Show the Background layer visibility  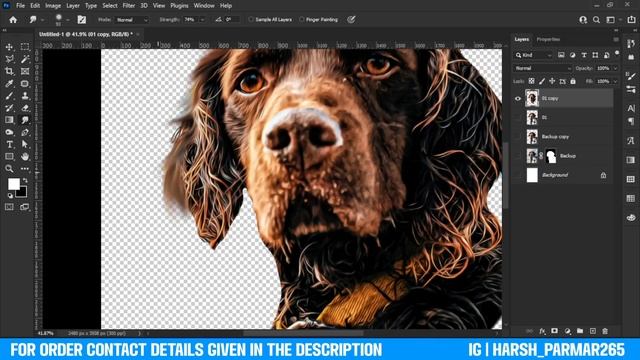point(518,175)
